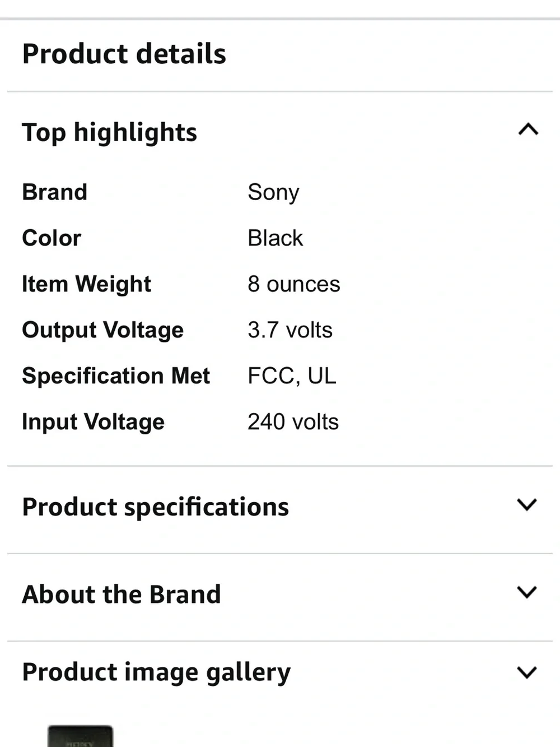Screen dimensions: 560x747
Task: Select the 8 ounces value
Action: click(x=294, y=284)
